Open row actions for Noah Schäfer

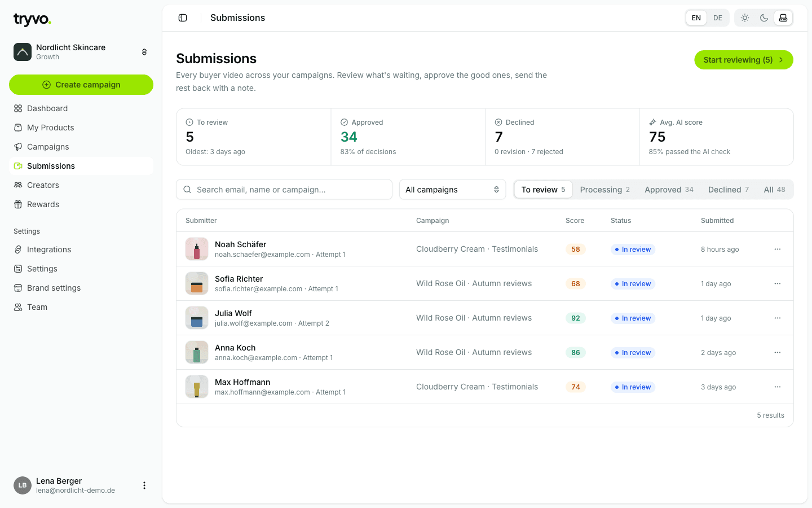778,249
